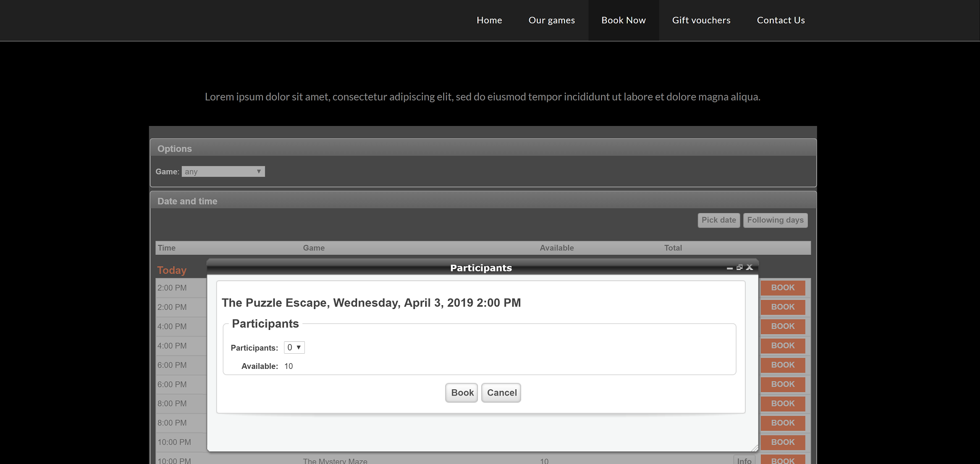The width and height of the screenshot is (980, 464).
Task: Click the Participants dialog title bar
Action: pyautogui.click(x=481, y=268)
